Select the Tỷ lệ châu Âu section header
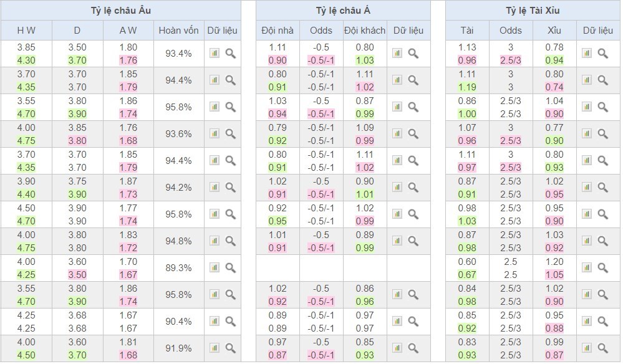Screen dimensions: 623x364 (120, 11)
